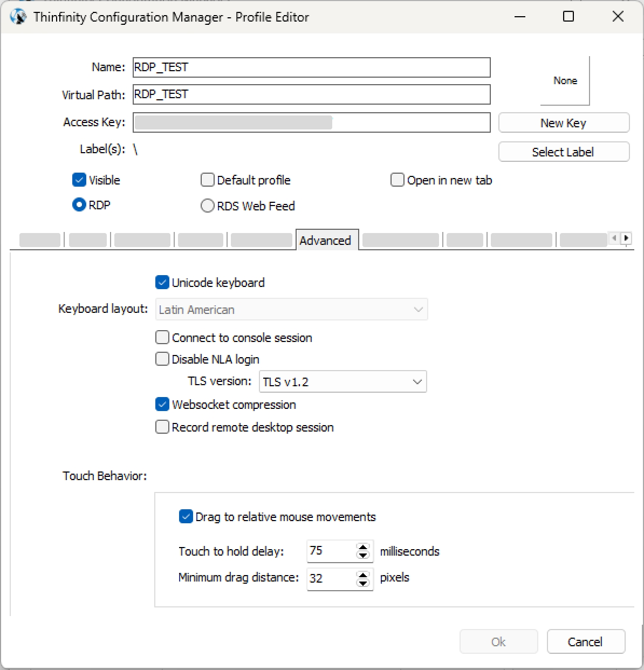Expand the Keyboard layout dropdown

[291, 310]
